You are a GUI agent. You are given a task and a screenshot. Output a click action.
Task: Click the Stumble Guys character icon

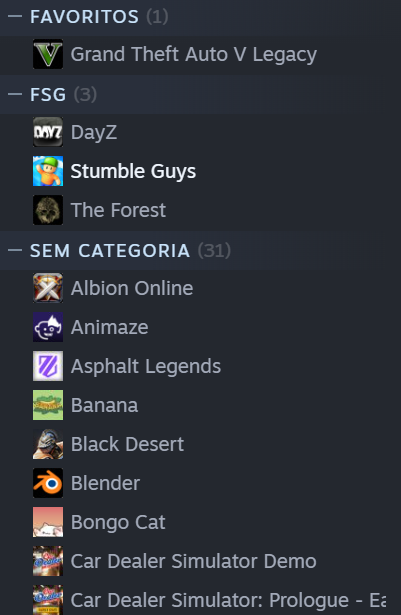coord(48,171)
